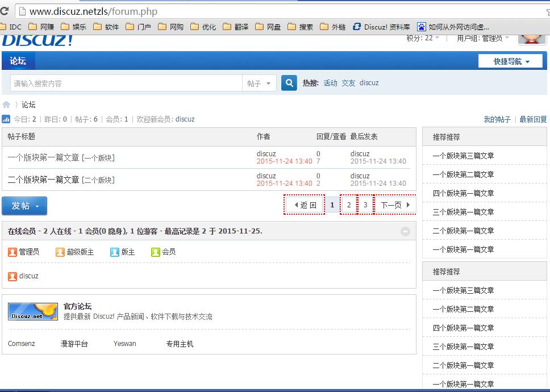Screen dimensions: 550x392
Task: Open the 用户组: 管理员 dropdown
Action: [x=482, y=38]
